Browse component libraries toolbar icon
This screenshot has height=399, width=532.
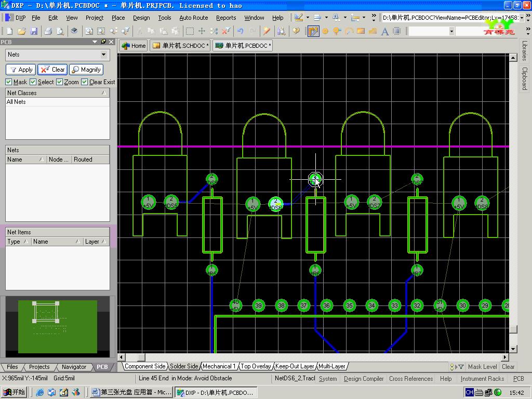(x=281, y=31)
